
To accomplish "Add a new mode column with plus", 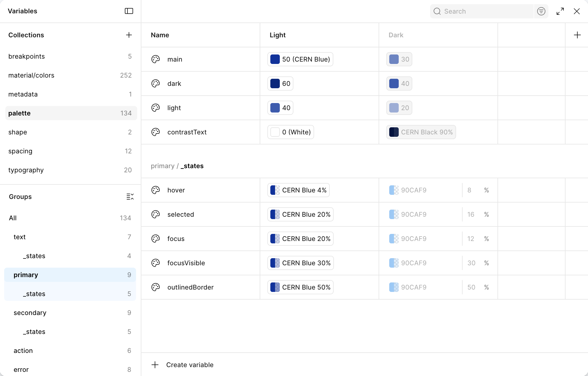I will coord(577,35).
